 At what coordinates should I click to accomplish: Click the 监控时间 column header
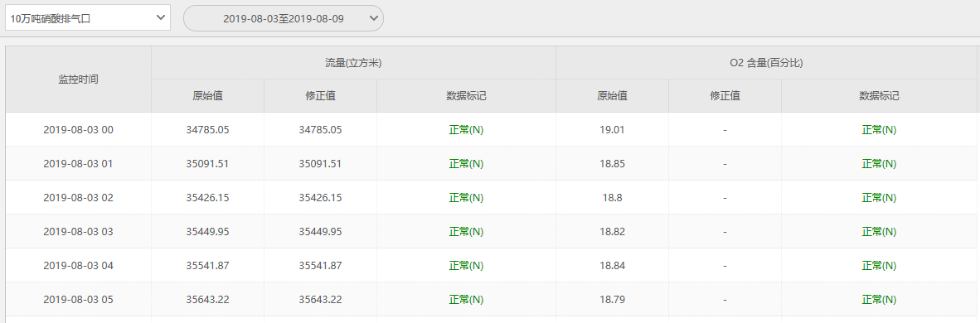(78, 80)
